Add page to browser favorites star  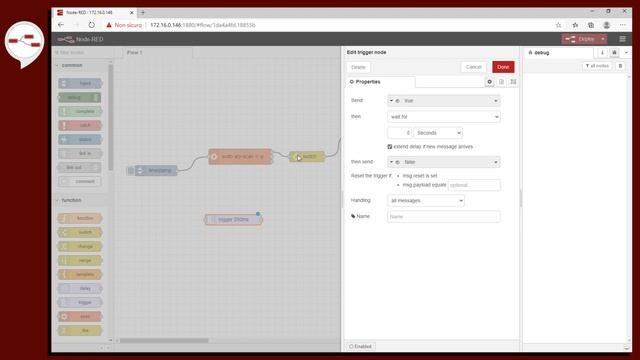pyautogui.click(x=558, y=25)
